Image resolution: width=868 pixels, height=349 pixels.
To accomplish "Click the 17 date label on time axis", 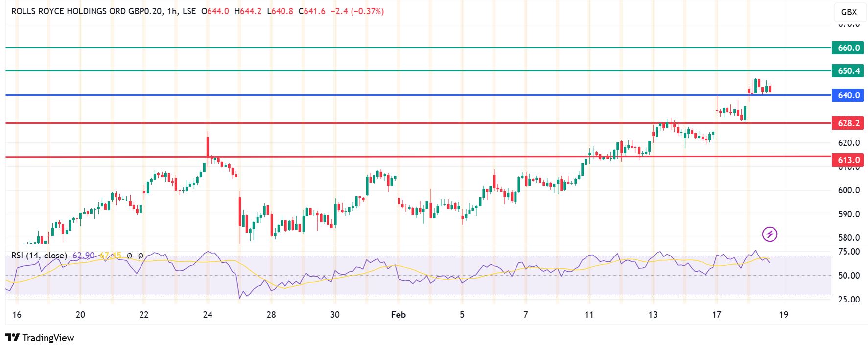I will 716,315.
